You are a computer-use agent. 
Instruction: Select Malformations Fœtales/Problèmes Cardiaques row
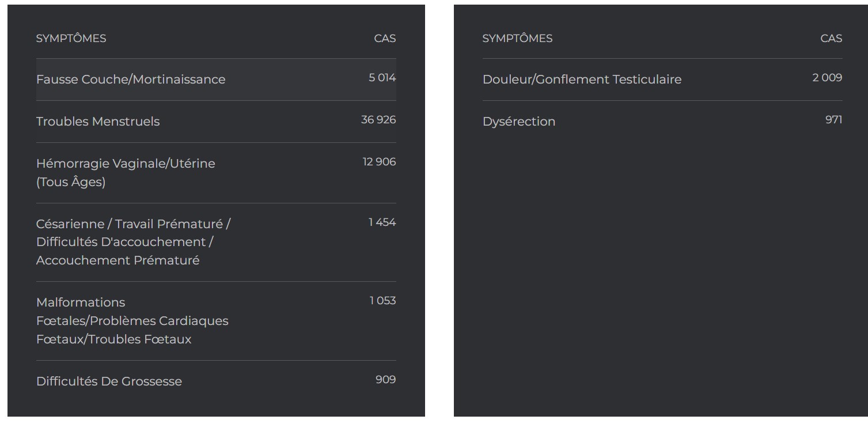click(x=216, y=321)
